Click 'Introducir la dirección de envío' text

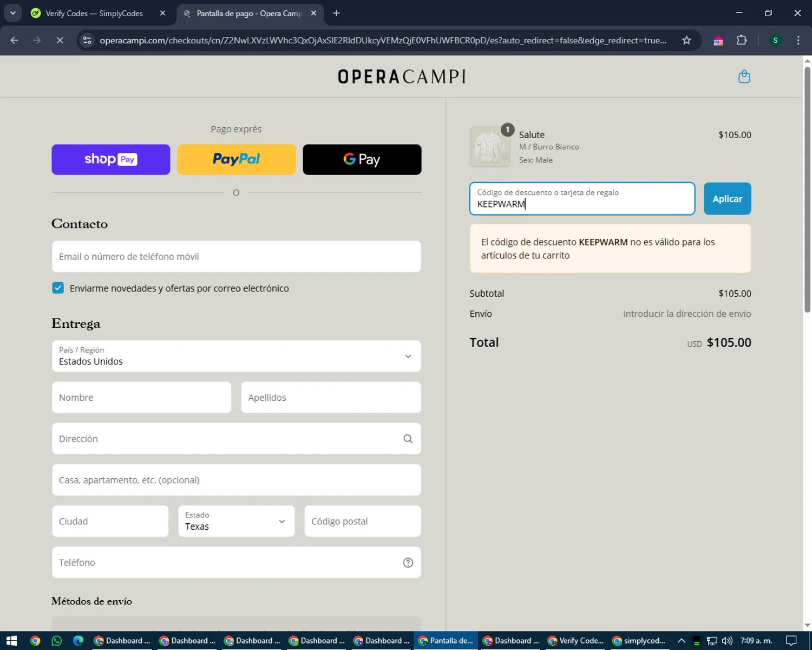(687, 314)
